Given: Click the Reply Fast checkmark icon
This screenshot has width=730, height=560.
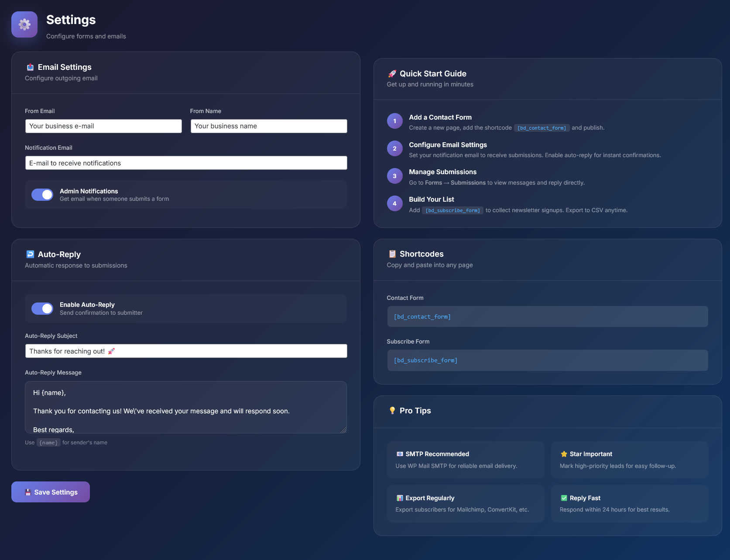Looking at the screenshot, I should 564,498.
